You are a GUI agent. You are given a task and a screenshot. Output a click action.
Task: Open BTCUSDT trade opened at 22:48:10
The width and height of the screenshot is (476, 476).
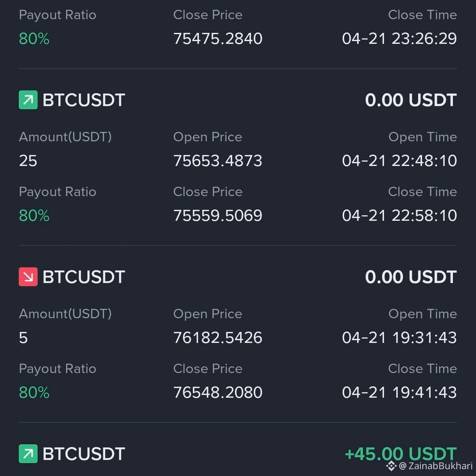238,157
